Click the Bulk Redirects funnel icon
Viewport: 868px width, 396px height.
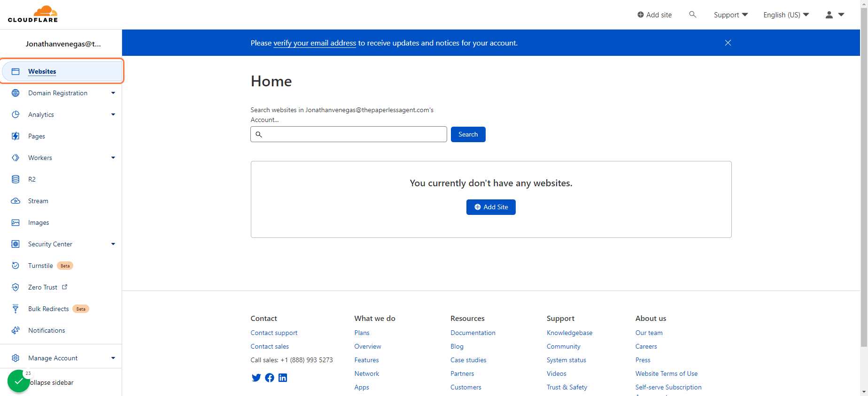(15, 309)
